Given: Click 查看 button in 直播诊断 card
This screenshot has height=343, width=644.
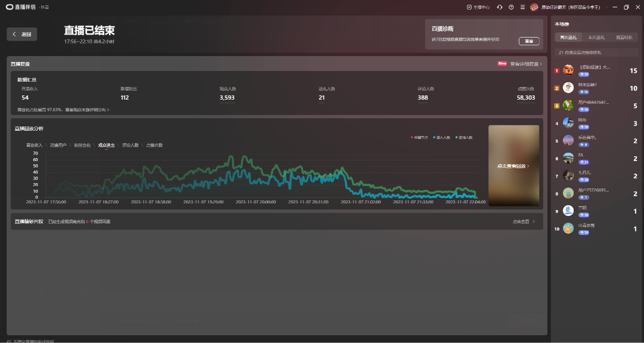Looking at the screenshot, I should [x=529, y=41].
